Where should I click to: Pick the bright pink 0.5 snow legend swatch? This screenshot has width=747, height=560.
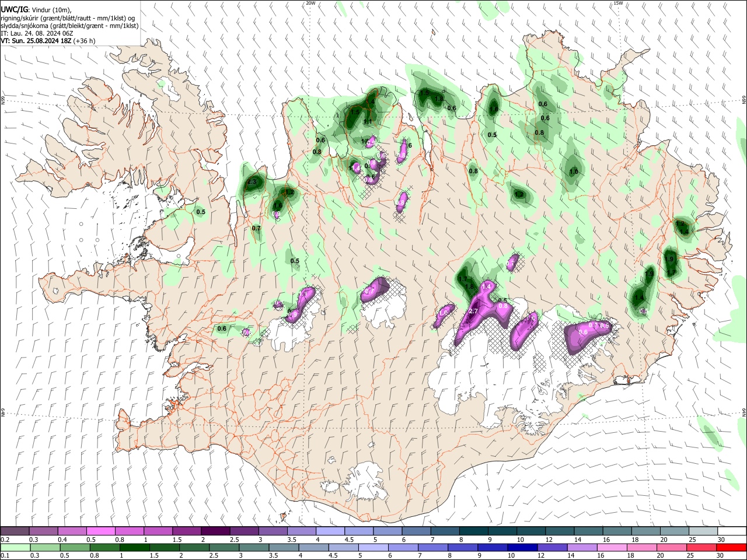[100, 531]
